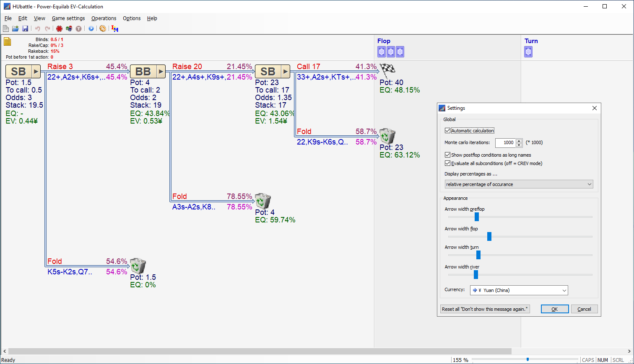Viewport: 634px width, 364px height.
Task: Click the blue play button icon
Action: tap(91, 28)
